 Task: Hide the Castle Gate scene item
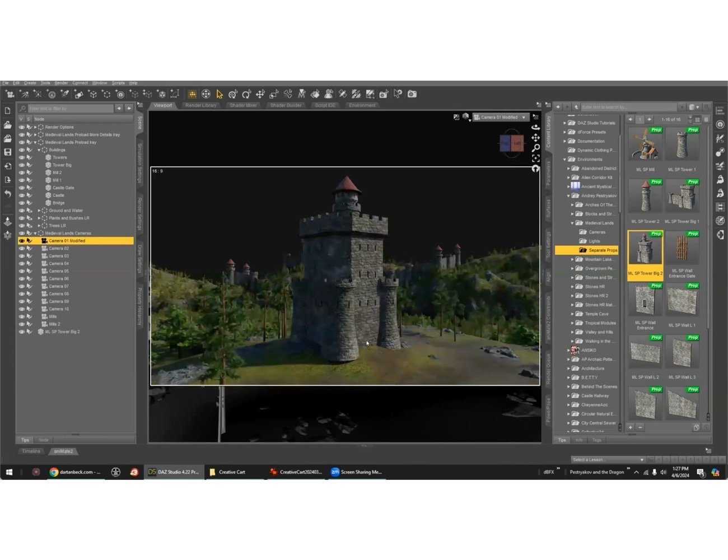click(x=21, y=187)
